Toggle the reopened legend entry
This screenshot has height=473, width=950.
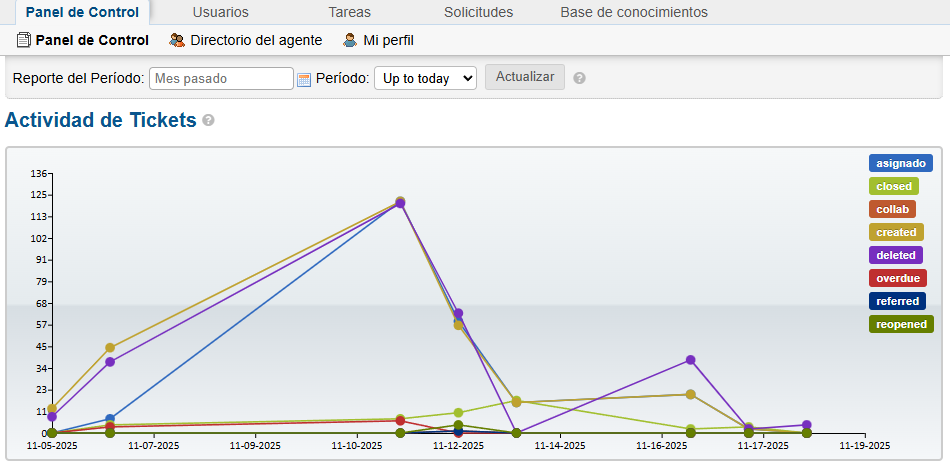(901, 324)
